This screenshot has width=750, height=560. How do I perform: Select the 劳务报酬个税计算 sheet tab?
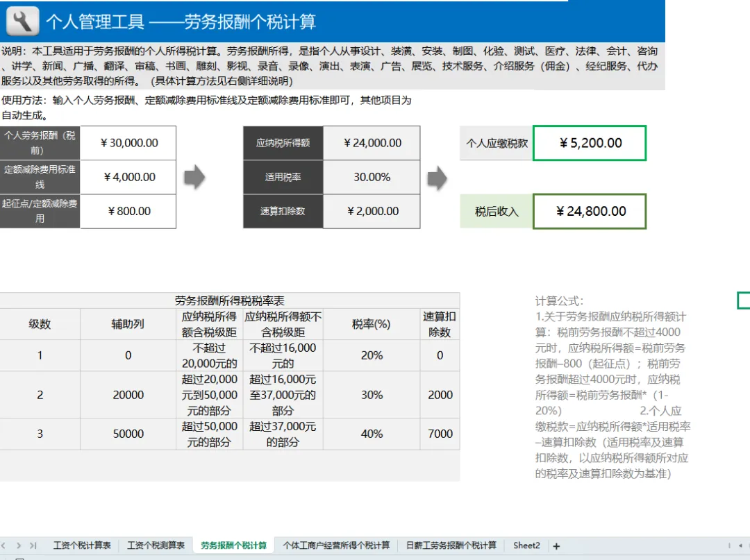[x=233, y=545]
